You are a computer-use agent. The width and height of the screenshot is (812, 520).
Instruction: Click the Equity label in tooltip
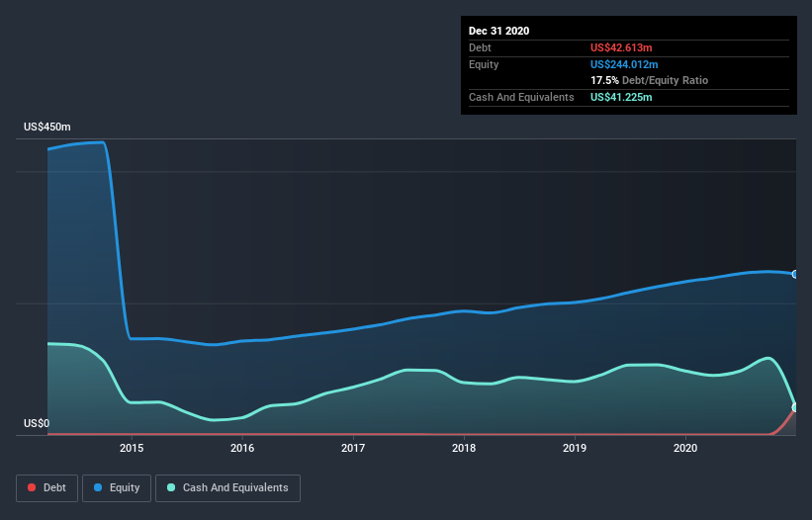tap(484, 64)
